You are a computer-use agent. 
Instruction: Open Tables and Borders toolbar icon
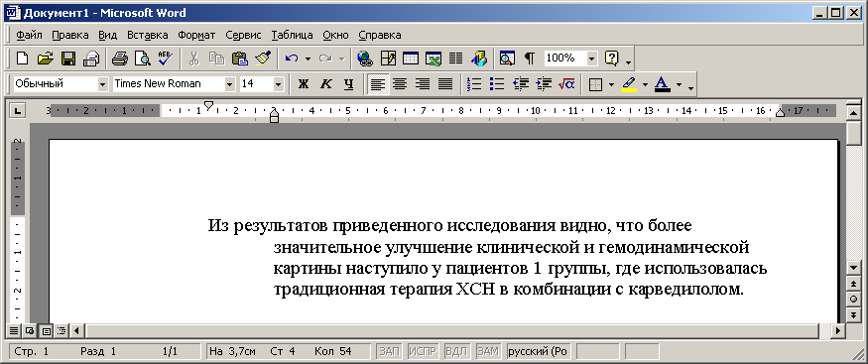coord(388,58)
